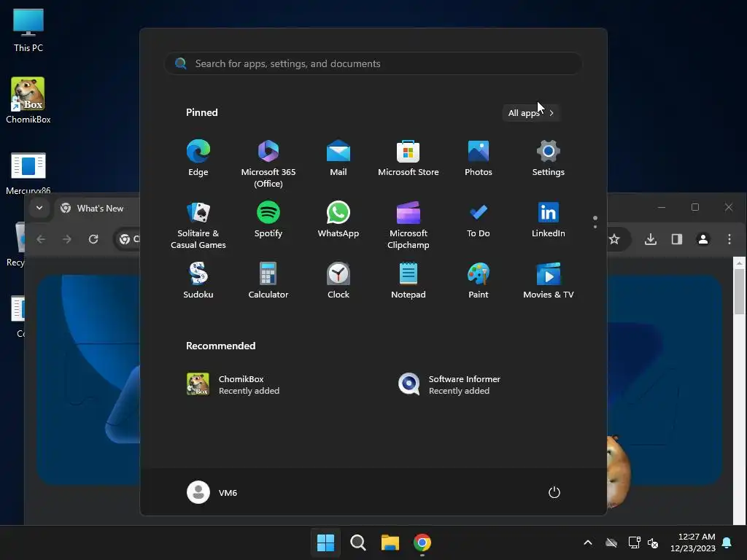Image resolution: width=747 pixels, height=560 pixels.
Task: Go back in Chrome
Action: (41, 239)
